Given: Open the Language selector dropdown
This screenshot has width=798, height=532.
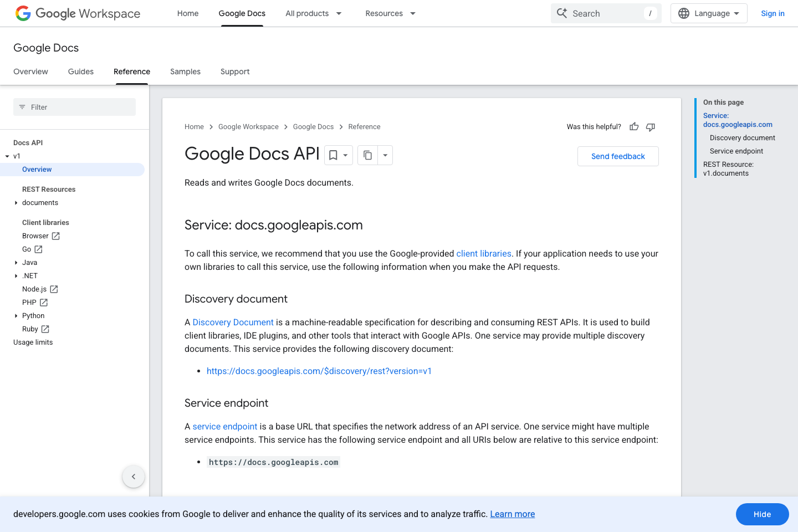Looking at the screenshot, I should (x=709, y=13).
